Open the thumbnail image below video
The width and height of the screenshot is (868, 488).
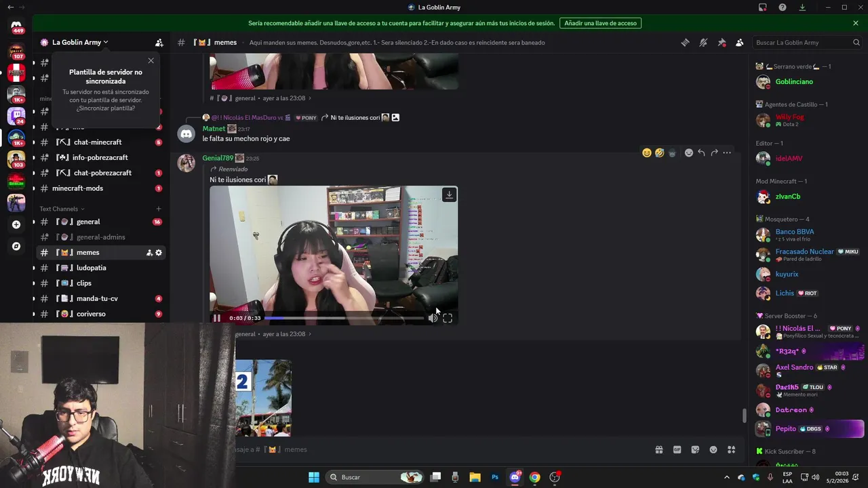click(263, 398)
